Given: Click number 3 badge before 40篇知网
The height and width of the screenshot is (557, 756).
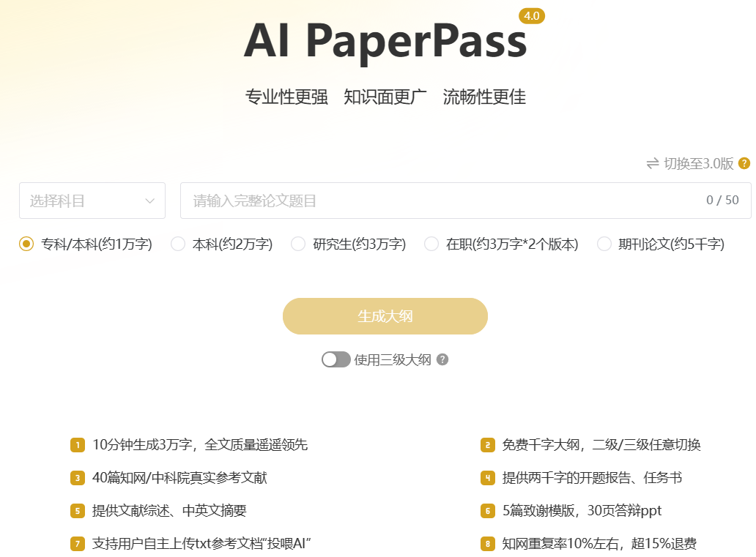Looking at the screenshot, I should (77, 477).
